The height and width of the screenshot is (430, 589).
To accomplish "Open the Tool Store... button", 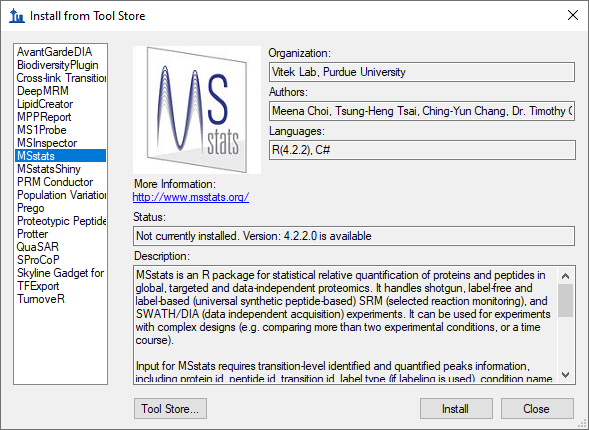I will click(170, 409).
